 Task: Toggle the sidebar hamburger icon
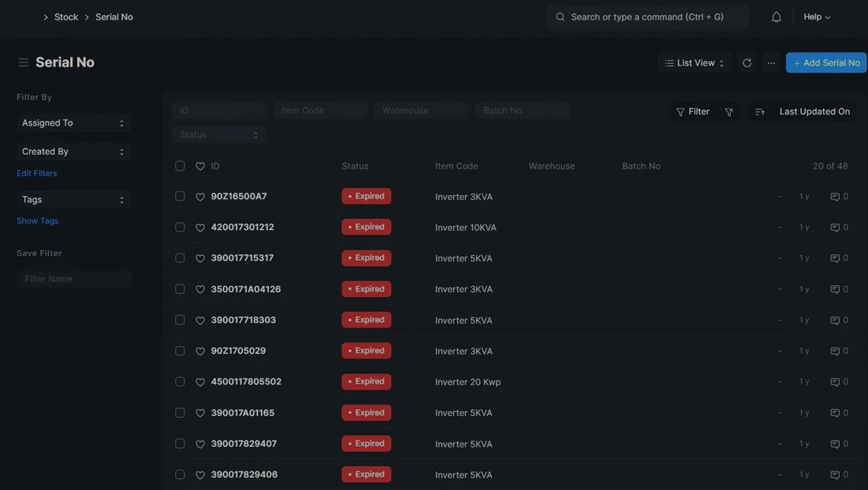pos(24,62)
